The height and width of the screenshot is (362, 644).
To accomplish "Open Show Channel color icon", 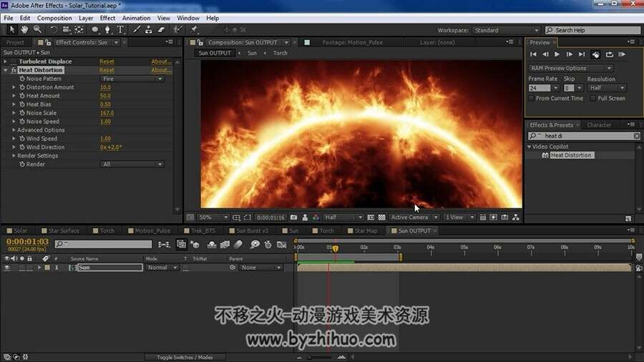I will (316, 217).
